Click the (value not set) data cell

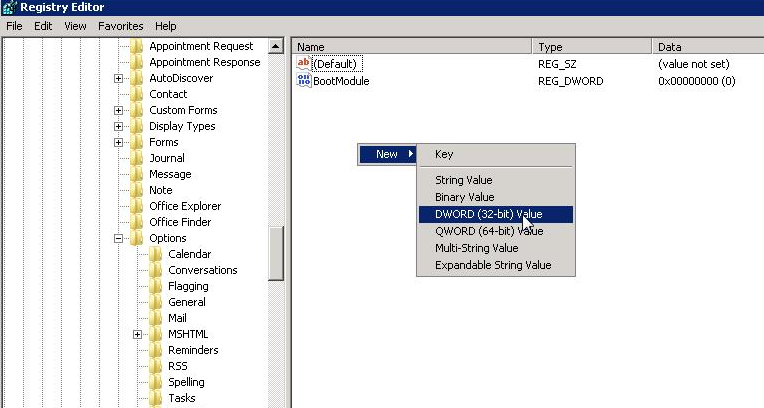[694, 64]
